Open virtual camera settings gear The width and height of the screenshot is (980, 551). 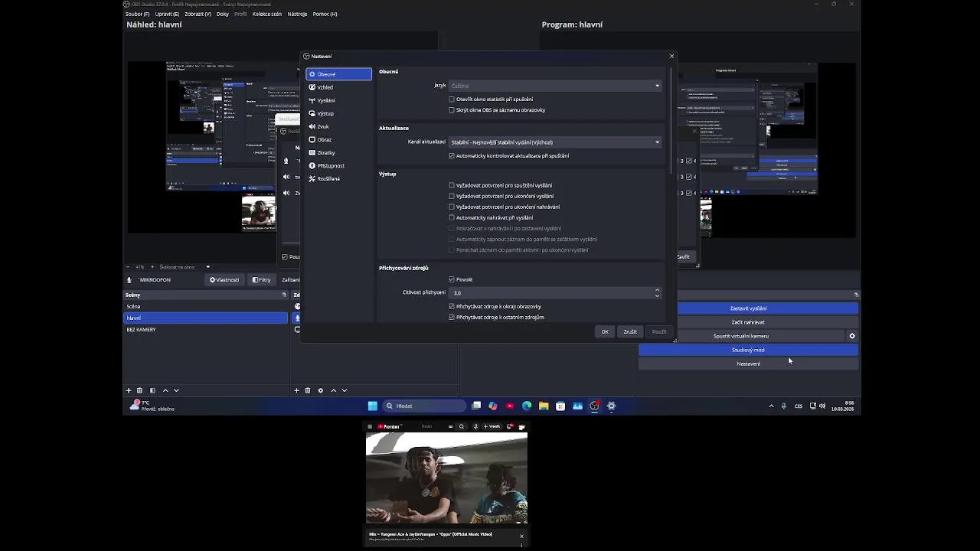click(x=852, y=336)
